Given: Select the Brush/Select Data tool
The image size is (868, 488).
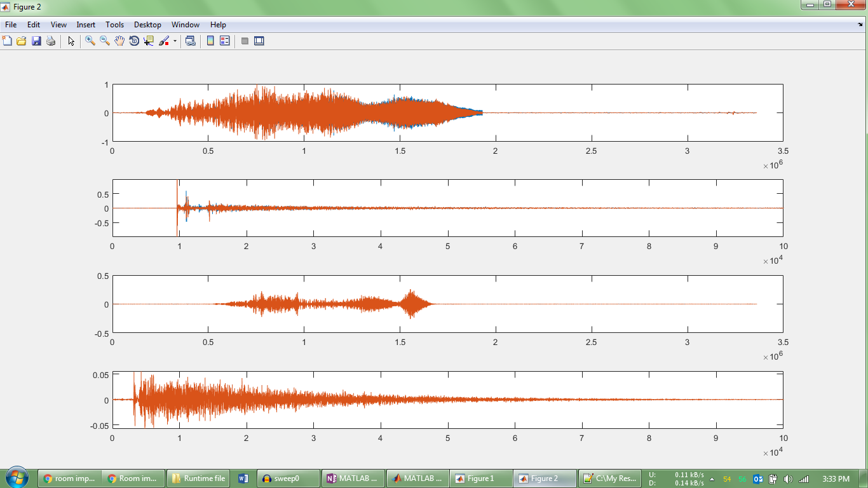Looking at the screenshot, I should pyautogui.click(x=164, y=41).
